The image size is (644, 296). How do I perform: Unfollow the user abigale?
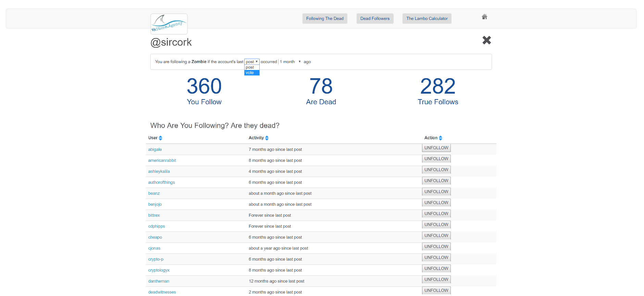point(436,148)
